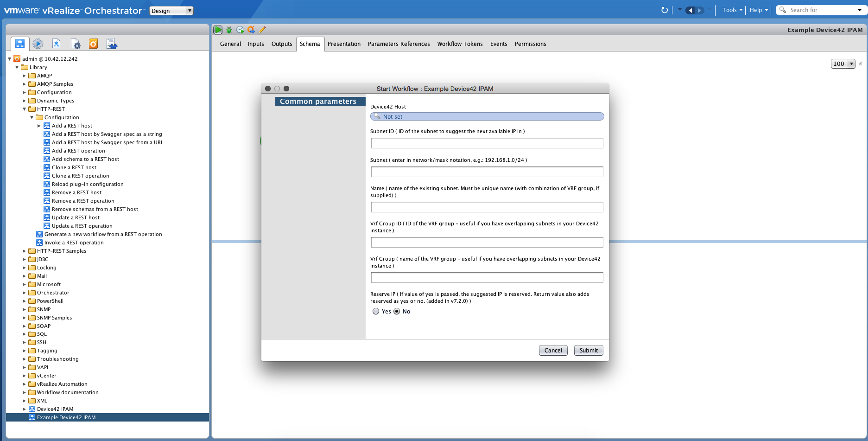Click the admin server icon in tree
This screenshot has width=868, height=441.
point(17,59)
